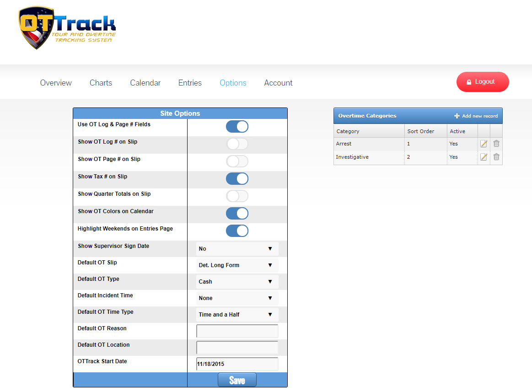The width and height of the screenshot is (532, 392).
Task: Click trash icon for Investigative category
Action: click(x=496, y=157)
